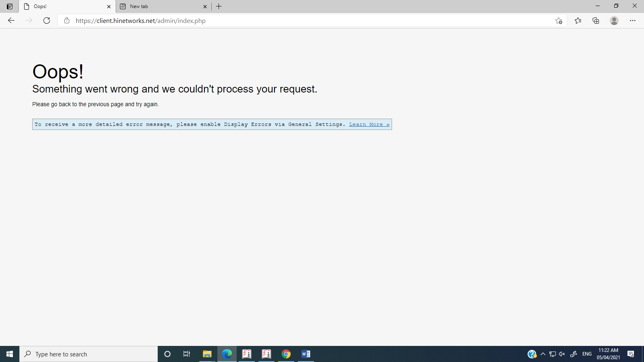Click the browser profile icon
This screenshot has height=362, width=644.
(614, 21)
